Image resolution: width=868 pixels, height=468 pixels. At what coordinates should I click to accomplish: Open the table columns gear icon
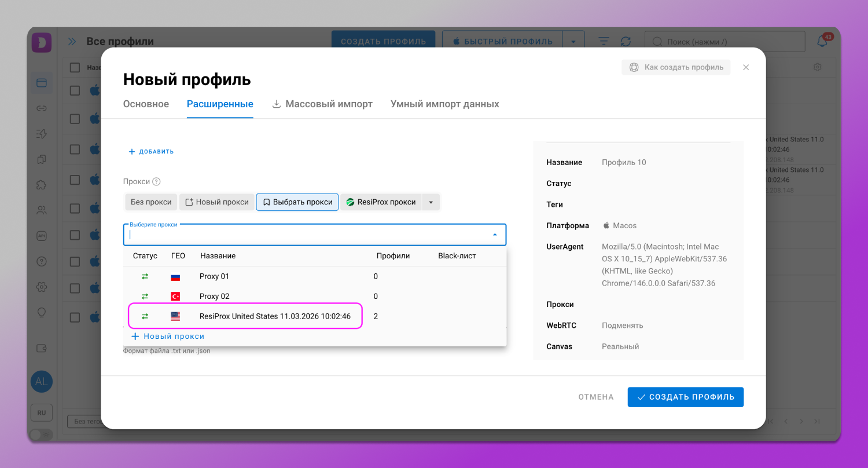coord(817,67)
